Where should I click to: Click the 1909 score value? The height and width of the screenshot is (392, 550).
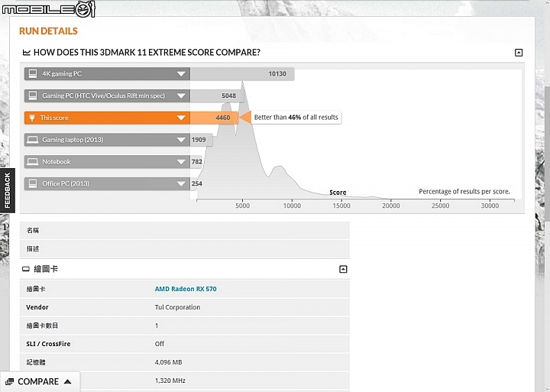(x=199, y=140)
